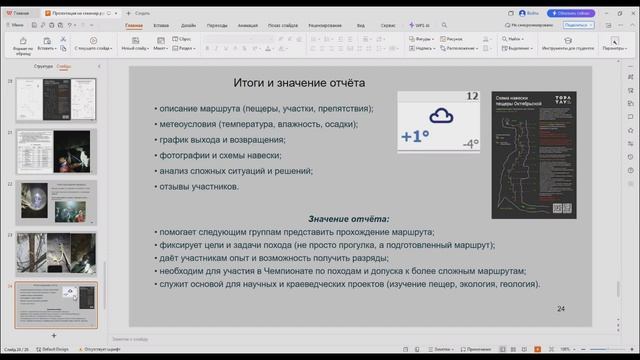This screenshot has height=360, width=640.
Task: Add new slide with plus below thumbnails
Action: coord(54,336)
